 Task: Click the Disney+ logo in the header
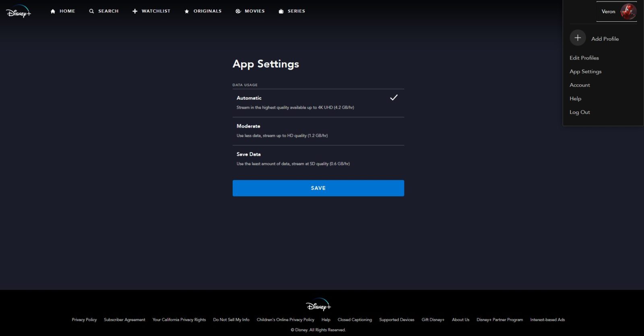[19, 11]
